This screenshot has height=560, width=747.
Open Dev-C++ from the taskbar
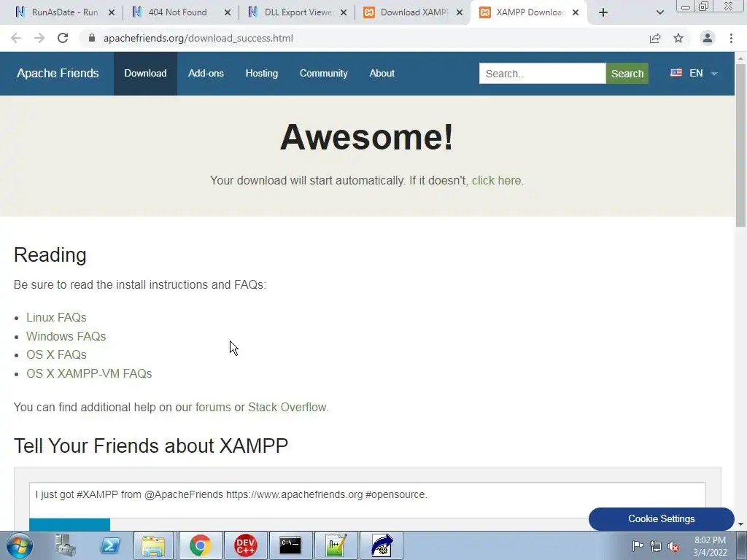click(x=246, y=545)
